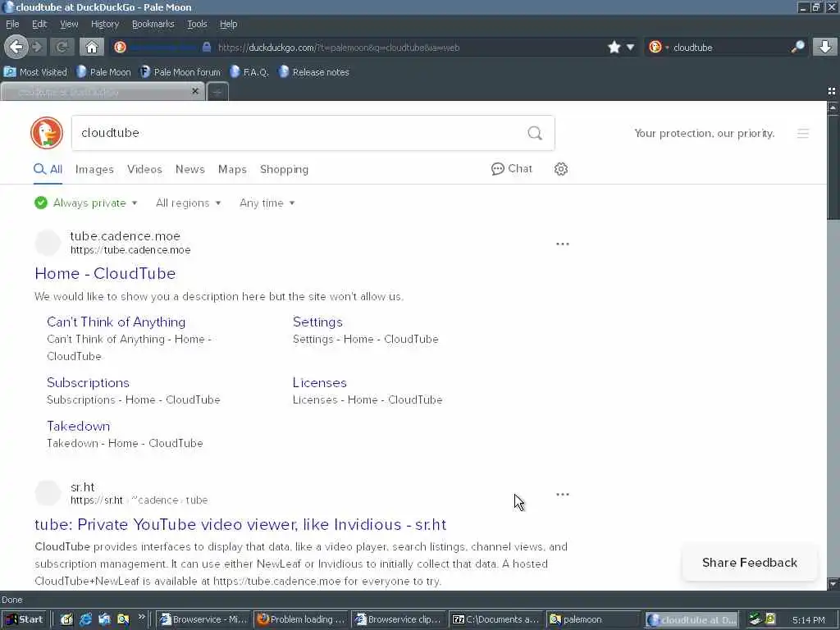
Task: Select the All results tab
Action: click(48, 169)
